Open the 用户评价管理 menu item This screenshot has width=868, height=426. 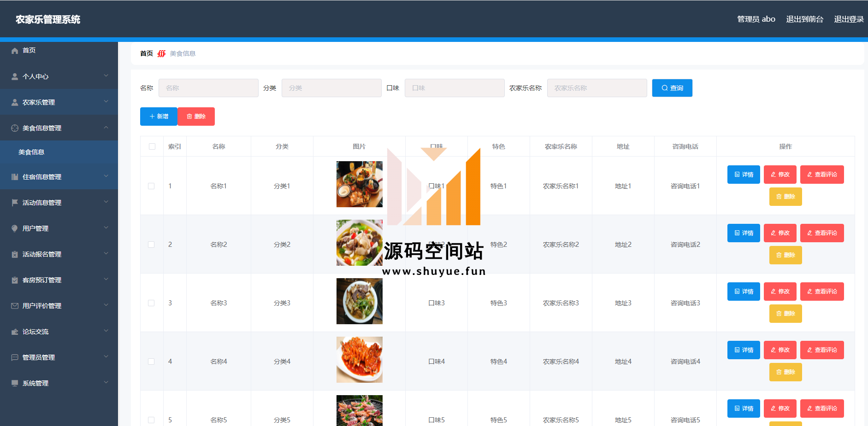pos(59,306)
